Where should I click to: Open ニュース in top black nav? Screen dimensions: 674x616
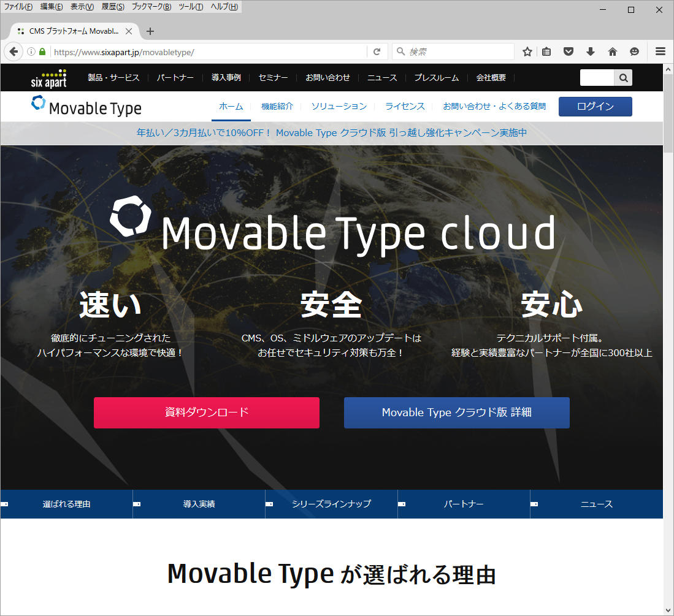381,78
